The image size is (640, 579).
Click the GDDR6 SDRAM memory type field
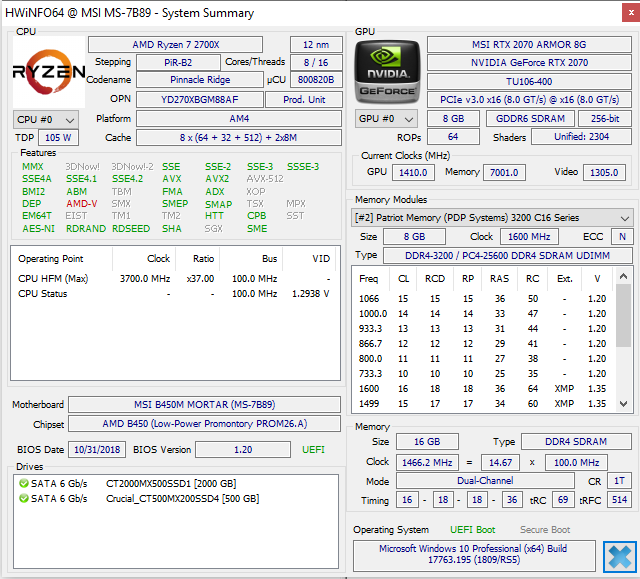[x=530, y=118]
